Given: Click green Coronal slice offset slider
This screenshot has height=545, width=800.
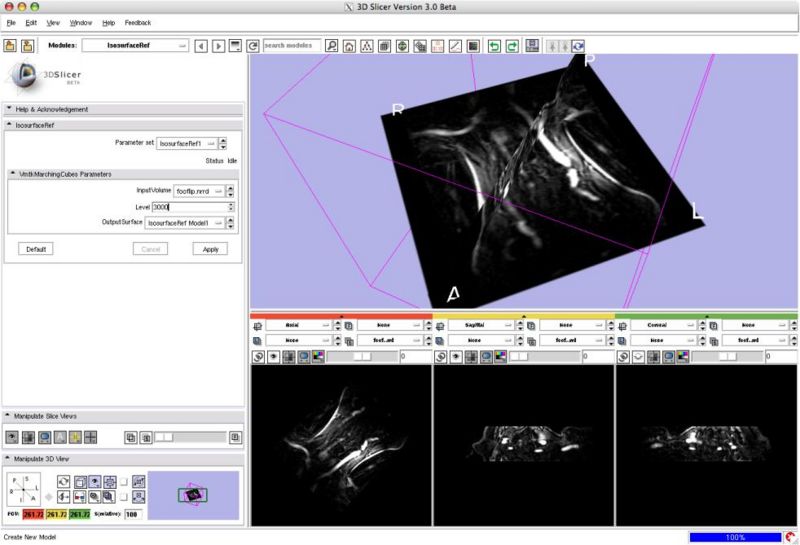Looking at the screenshot, I should [727, 357].
